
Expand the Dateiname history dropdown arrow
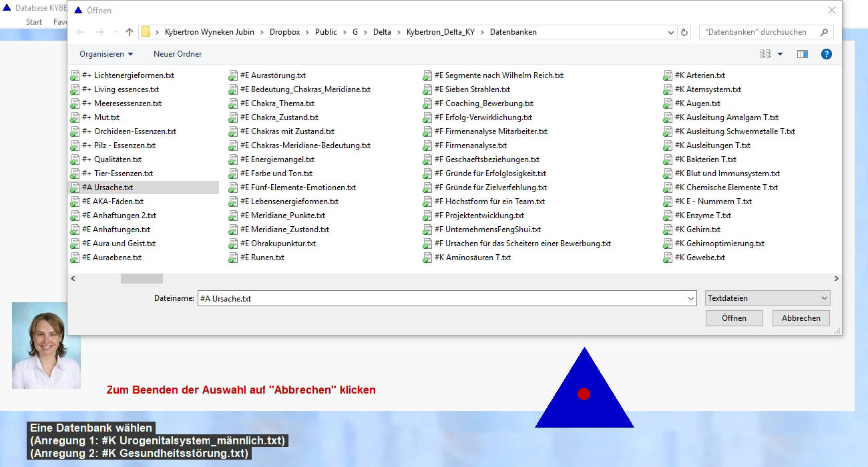tap(691, 299)
